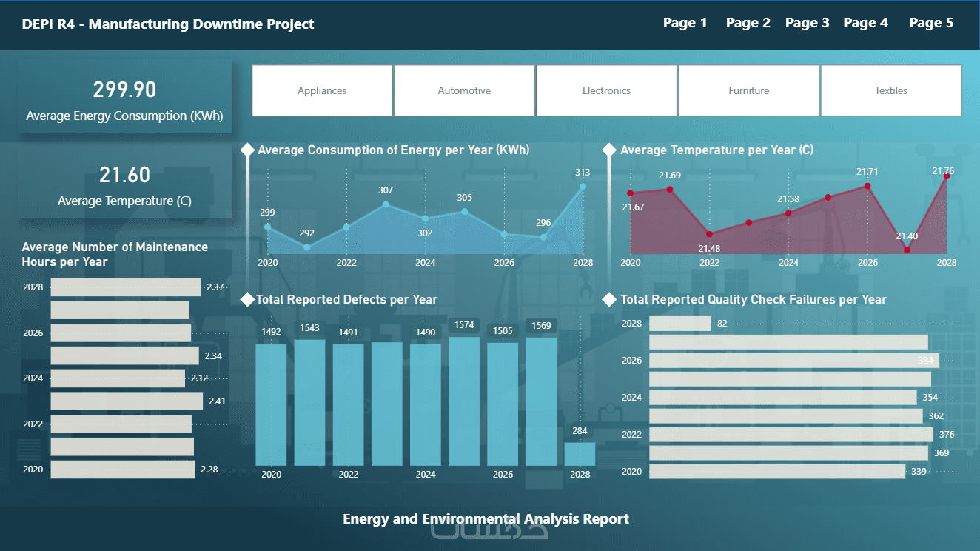Select the 'DEPI R4 - Manufacturing Downtime Project' heading

(x=168, y=24)
